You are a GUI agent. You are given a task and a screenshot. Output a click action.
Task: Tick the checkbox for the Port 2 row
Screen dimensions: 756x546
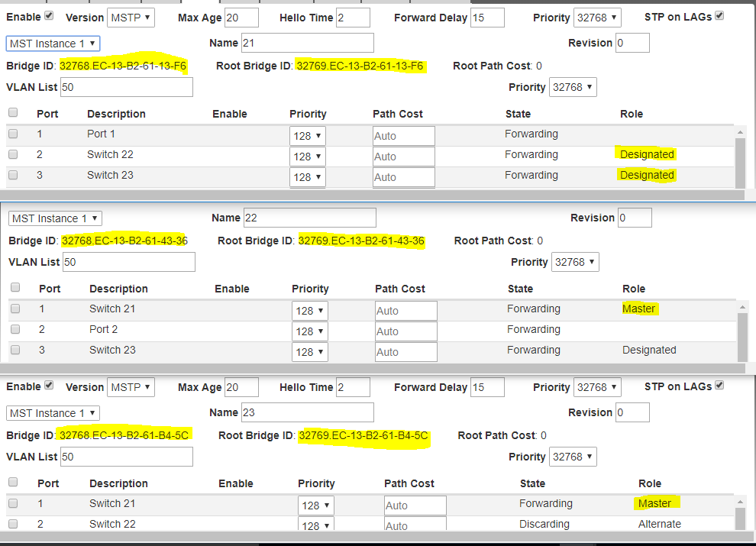[x=15, y=330]
